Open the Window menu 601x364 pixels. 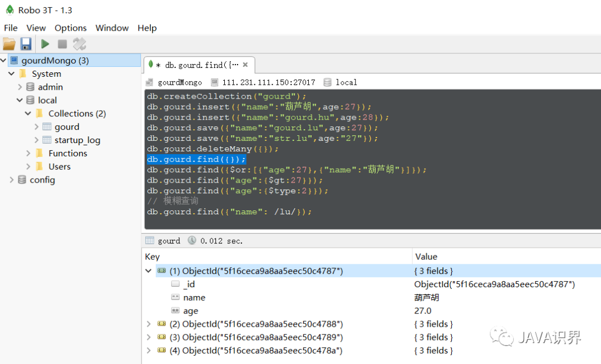112,28
